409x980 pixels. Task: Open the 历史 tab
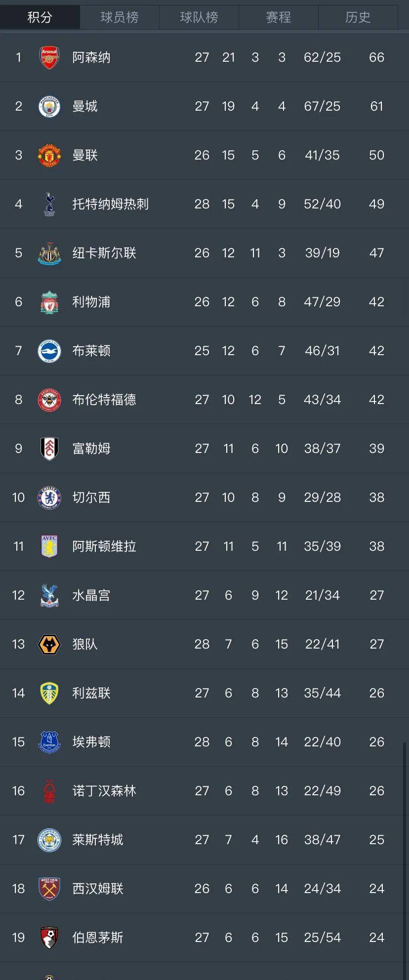click(x=358, y=17)
